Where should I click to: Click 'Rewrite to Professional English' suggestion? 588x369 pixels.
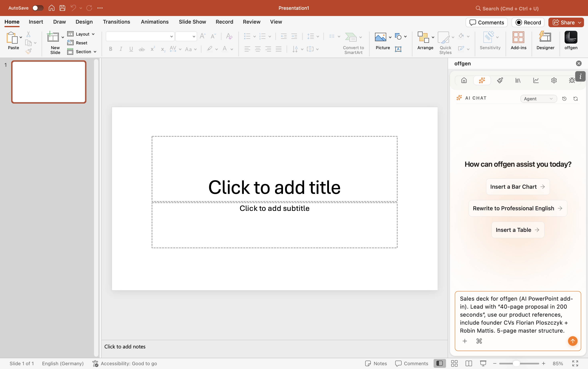(x=518, y=208)
